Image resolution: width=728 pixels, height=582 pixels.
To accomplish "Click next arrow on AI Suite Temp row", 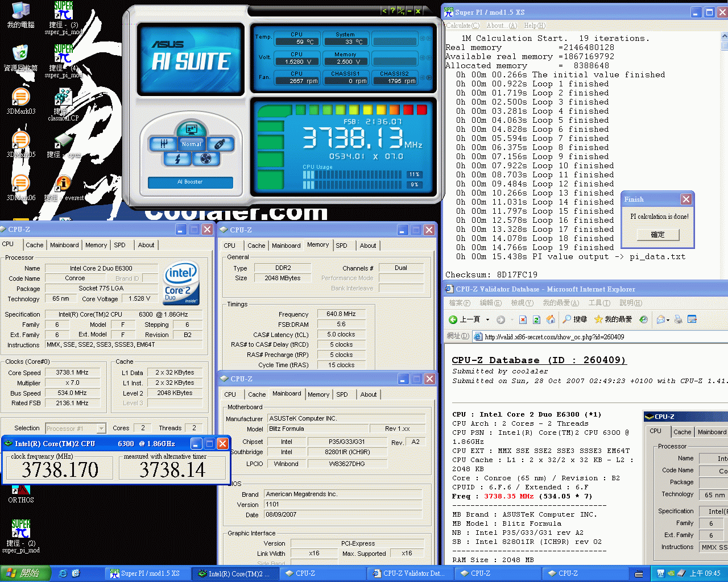I will (x=428, y=39).
